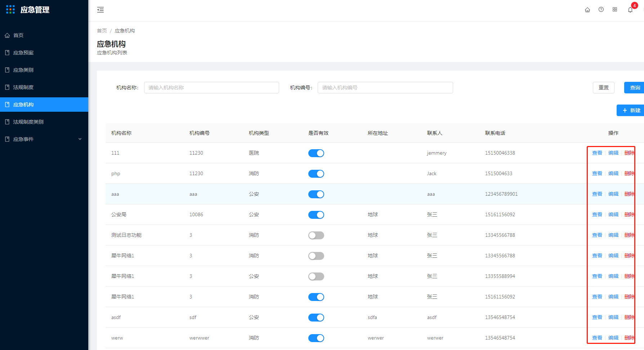644x350 pixels.
Task: Click 查看 for the 测试日志功能 row
Action: pyautogui.click(x=597, y=235)
